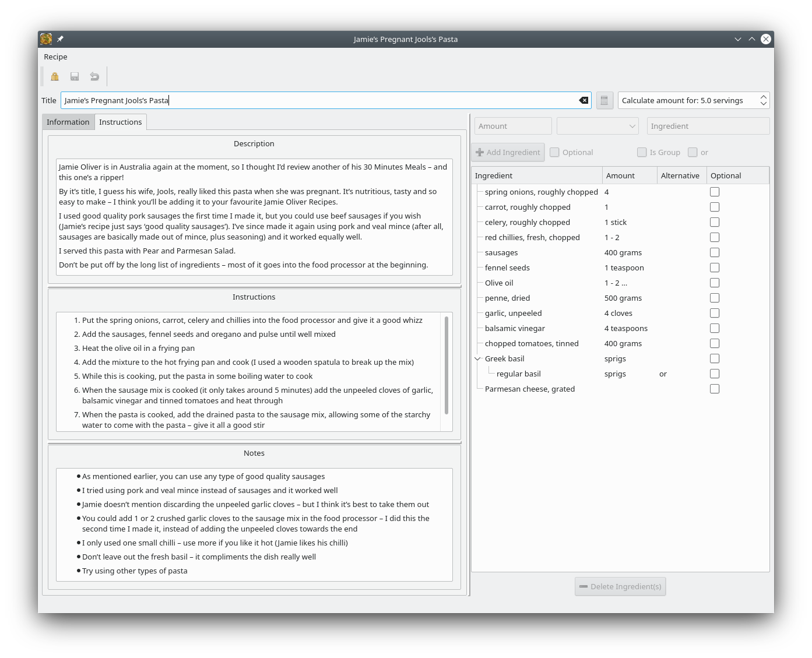This screenshot has width=812, height=658.
Task: Check Optional for Parmesan cheese, grated
Action: 715,389
